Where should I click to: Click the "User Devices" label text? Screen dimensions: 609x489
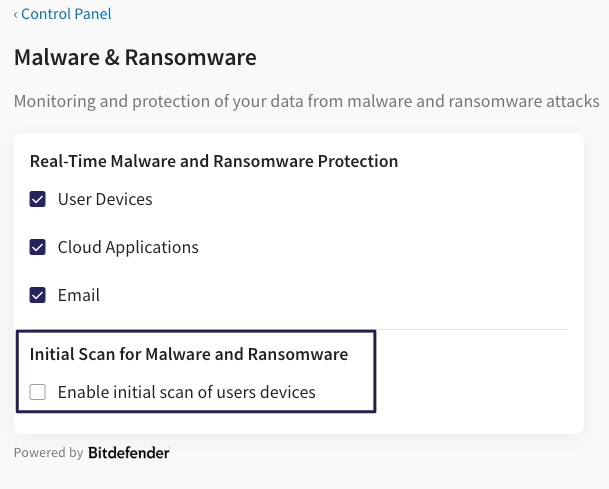point(105,199)
